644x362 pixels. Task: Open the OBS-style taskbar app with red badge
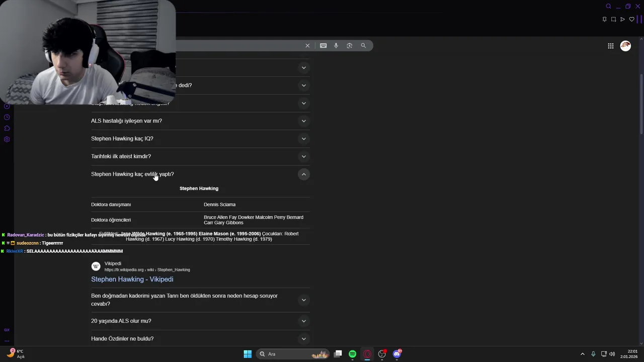click(382, 354)
